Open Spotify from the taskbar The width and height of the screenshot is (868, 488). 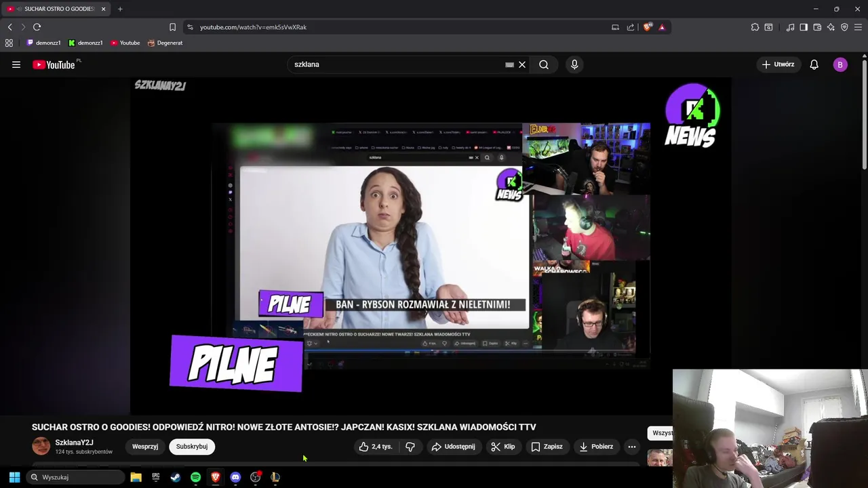pyautogui.click(x=195, y=477)
